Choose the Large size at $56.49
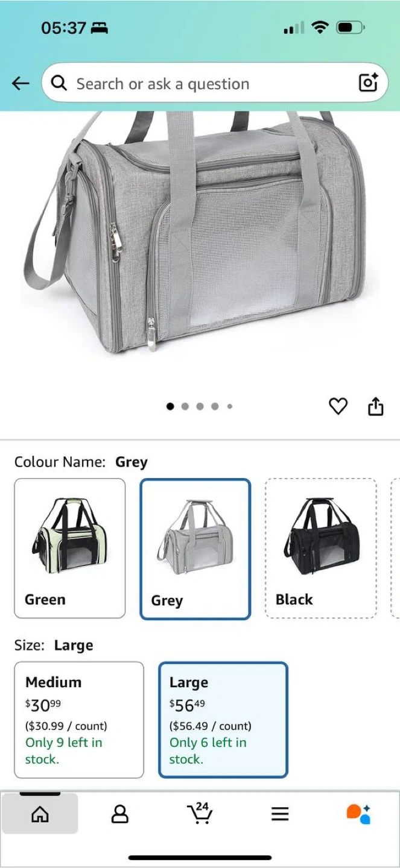Screen dimensions: 400x868 point(223,720)
